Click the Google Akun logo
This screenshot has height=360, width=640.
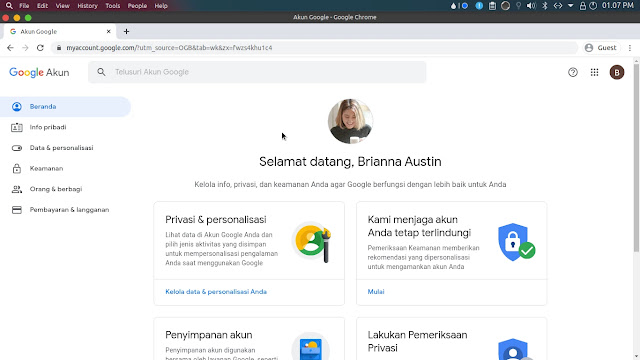pos(39,72)
